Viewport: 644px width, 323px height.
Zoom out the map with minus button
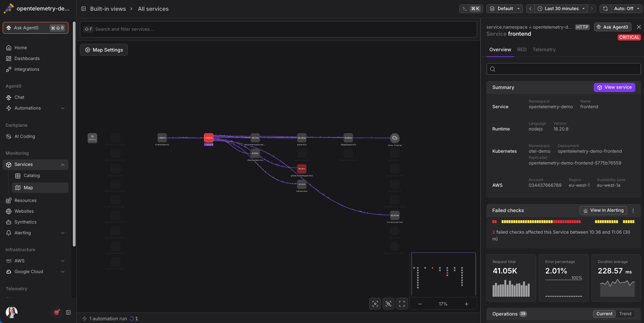pos(420,304)
